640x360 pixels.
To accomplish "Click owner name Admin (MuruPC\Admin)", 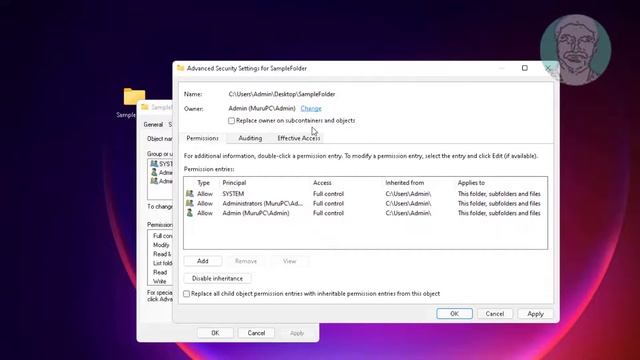I will 262,109.
